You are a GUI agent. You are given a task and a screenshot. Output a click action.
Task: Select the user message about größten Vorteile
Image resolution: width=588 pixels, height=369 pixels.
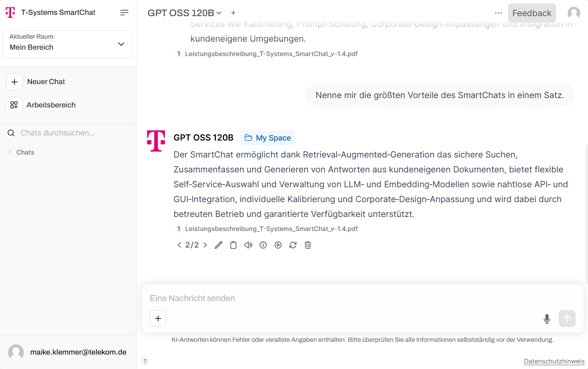coord(440,95)
